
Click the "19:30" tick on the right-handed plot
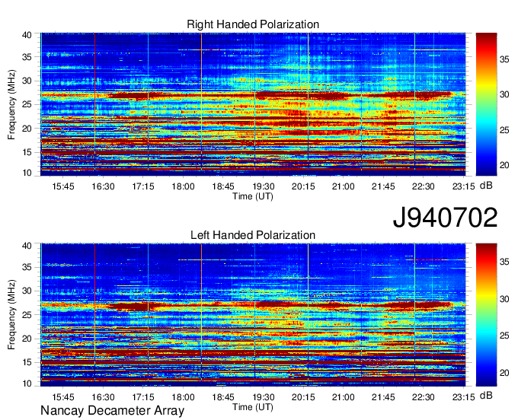264,186
